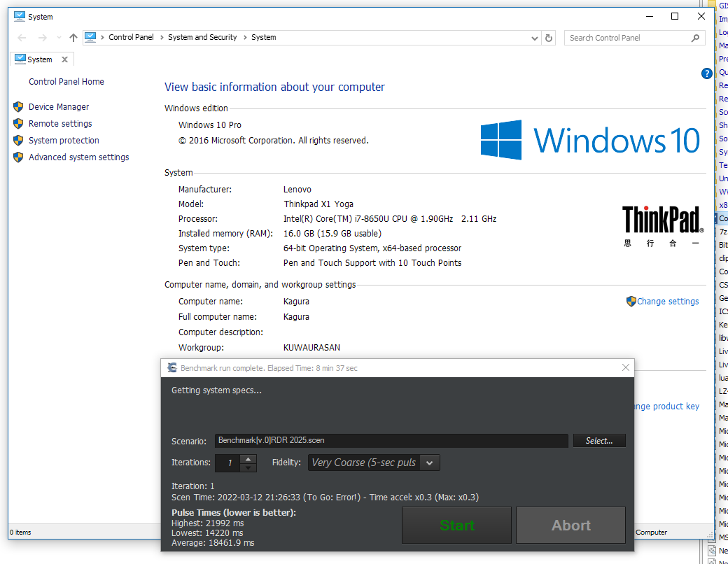
Task: Click the Scenario file path field
Action: coord(391,441)
